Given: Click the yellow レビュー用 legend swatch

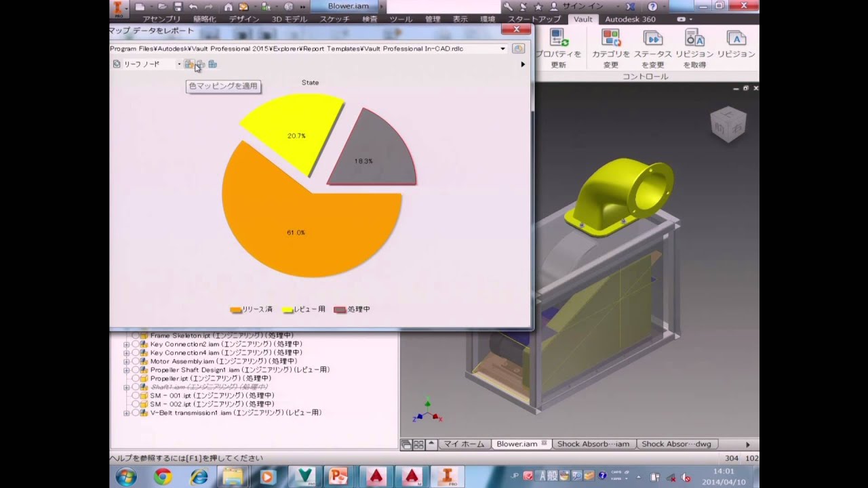Looking at the screenshot, I should point(288,310).
